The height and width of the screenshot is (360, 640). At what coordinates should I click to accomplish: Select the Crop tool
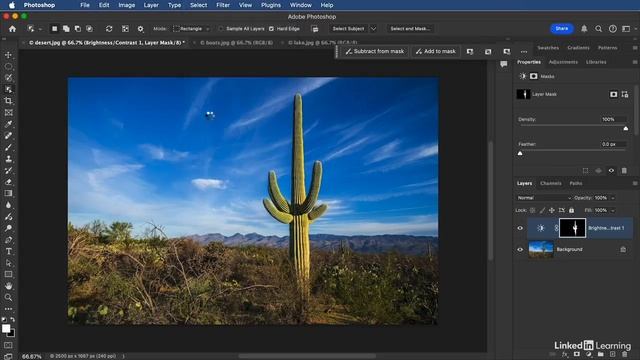click(x=8, y=100)
